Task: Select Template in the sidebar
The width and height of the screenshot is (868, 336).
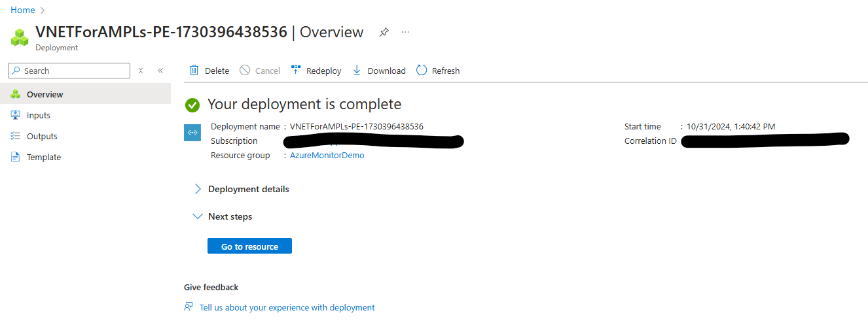Action: coord(43,157)
